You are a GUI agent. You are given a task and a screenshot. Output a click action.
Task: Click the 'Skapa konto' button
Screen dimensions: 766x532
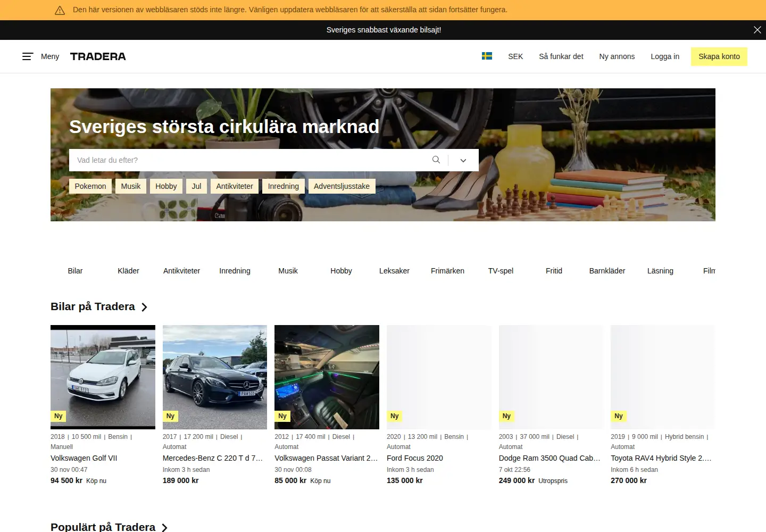[x=719, y=56]
